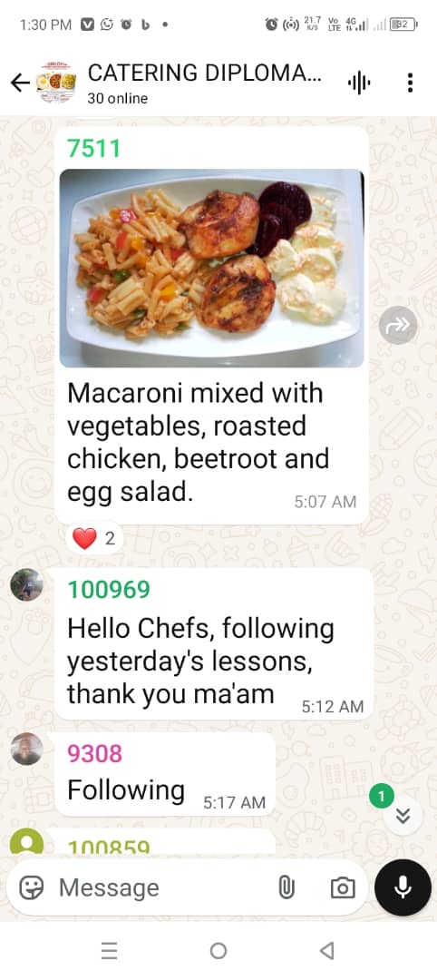Viewport: 437px width, 980px height.
Task: Open the heart reaction count
Action: click(x=94, y=538)
